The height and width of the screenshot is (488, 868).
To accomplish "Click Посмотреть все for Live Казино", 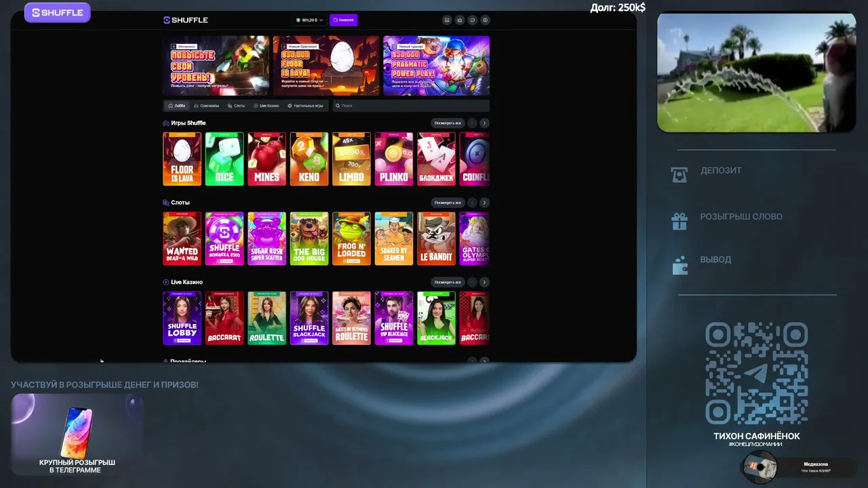I will pyautogui.click(x=448, y=282).
